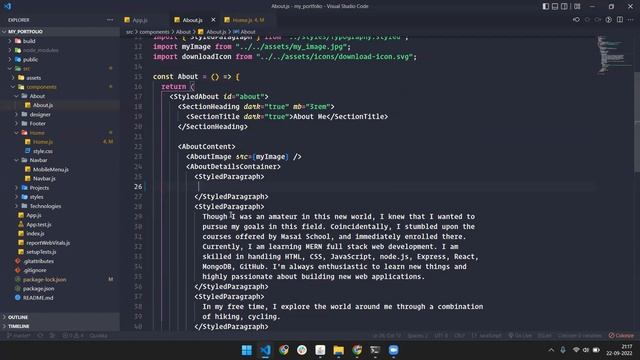Click 'components' in the breadcrumb
The width and height of the screenshot is (640, 360).
(154, 32)
